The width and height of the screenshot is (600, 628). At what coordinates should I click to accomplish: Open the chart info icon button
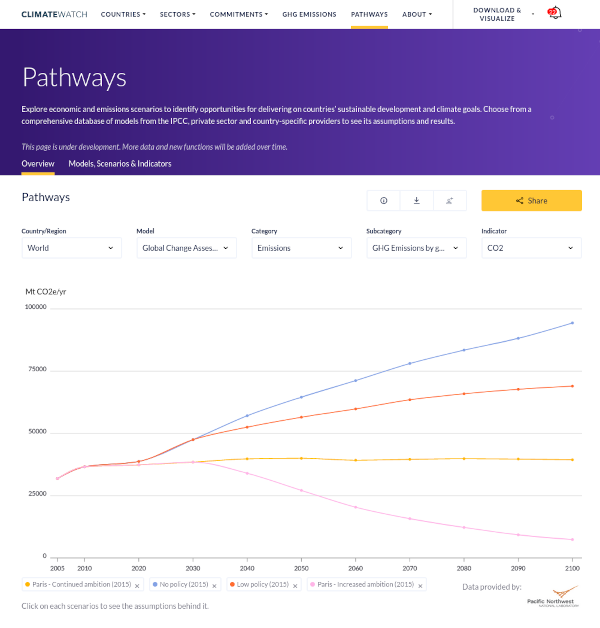383,201
